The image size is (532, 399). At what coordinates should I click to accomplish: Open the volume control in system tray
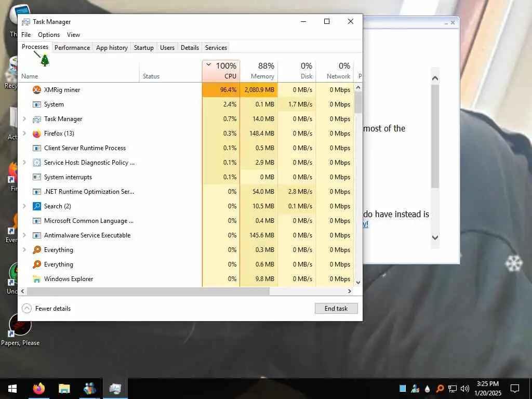tap(464, 389)
